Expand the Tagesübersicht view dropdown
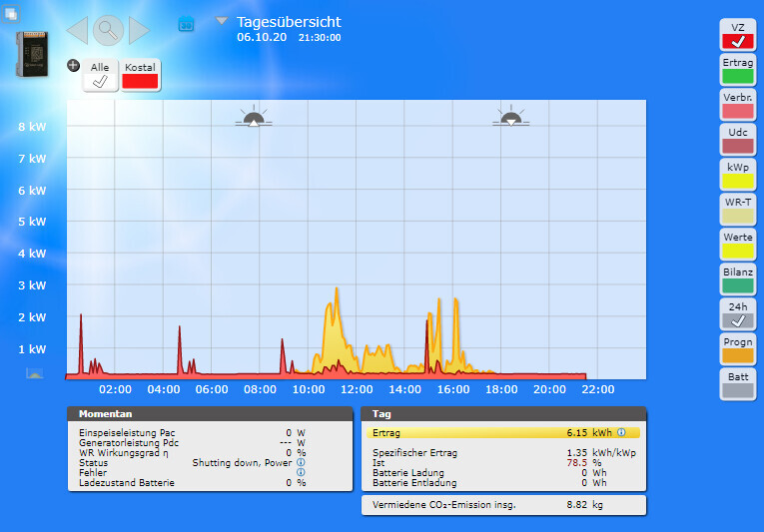 point(222,20)
